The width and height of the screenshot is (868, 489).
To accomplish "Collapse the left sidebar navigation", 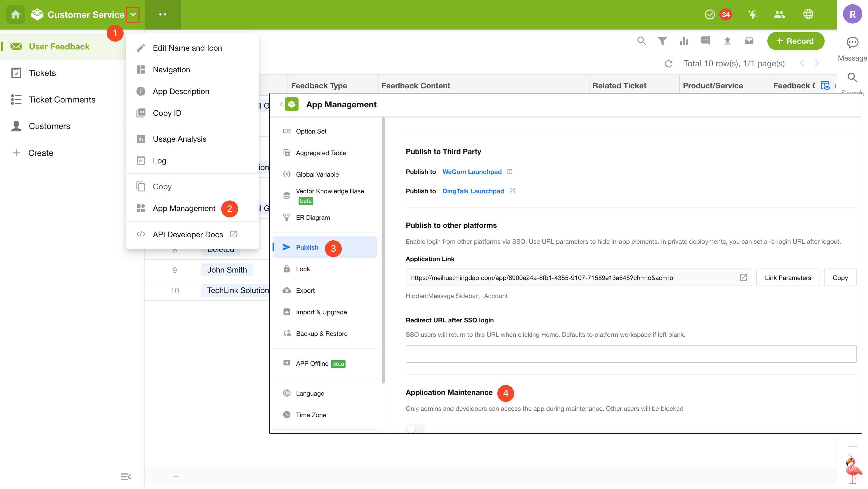I will coord(126,477).
